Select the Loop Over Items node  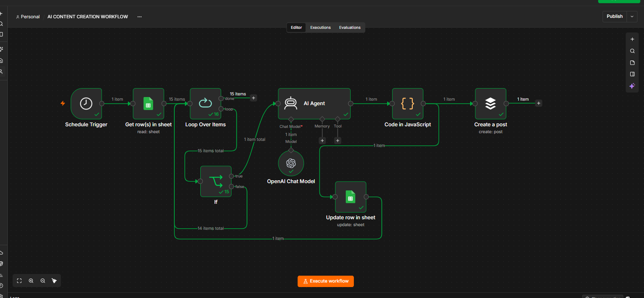[x=206, y=104]
